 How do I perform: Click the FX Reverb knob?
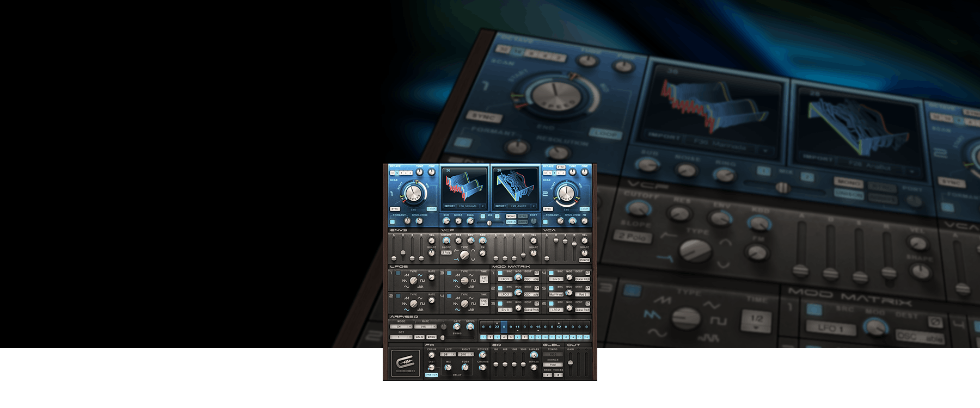483,355
